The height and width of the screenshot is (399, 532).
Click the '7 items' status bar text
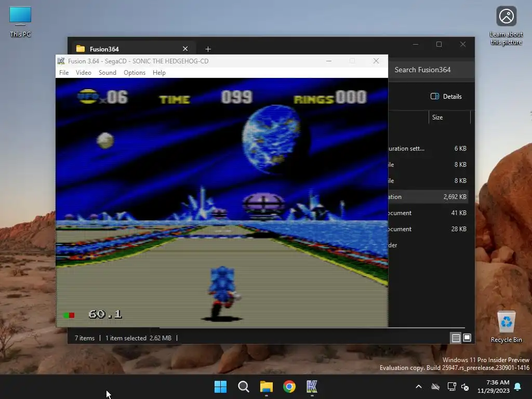click(x=85, y=338)
